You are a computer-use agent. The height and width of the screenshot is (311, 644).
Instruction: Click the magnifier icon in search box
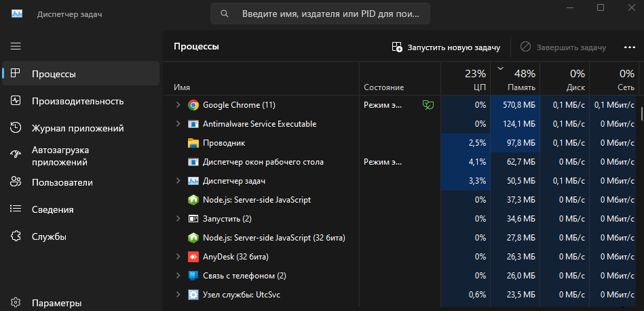pyautogui.click(x=224, y=14)
